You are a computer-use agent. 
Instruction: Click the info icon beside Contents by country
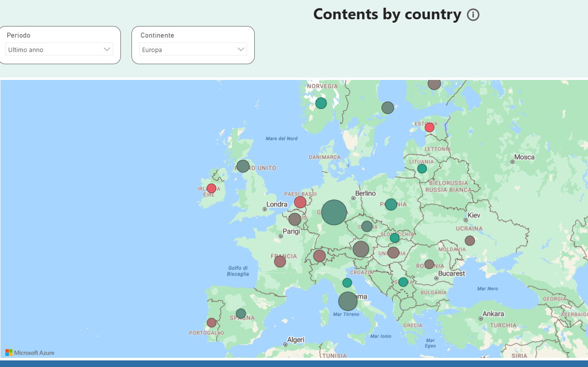pyautogui.click(x=473, y=15)
